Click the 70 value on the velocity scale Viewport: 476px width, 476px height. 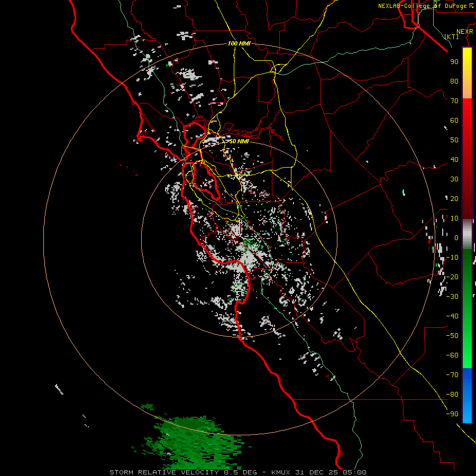[x=454, y=101]
